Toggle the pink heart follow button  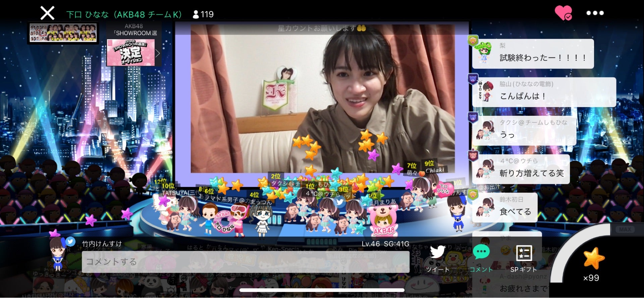[563, 13]
